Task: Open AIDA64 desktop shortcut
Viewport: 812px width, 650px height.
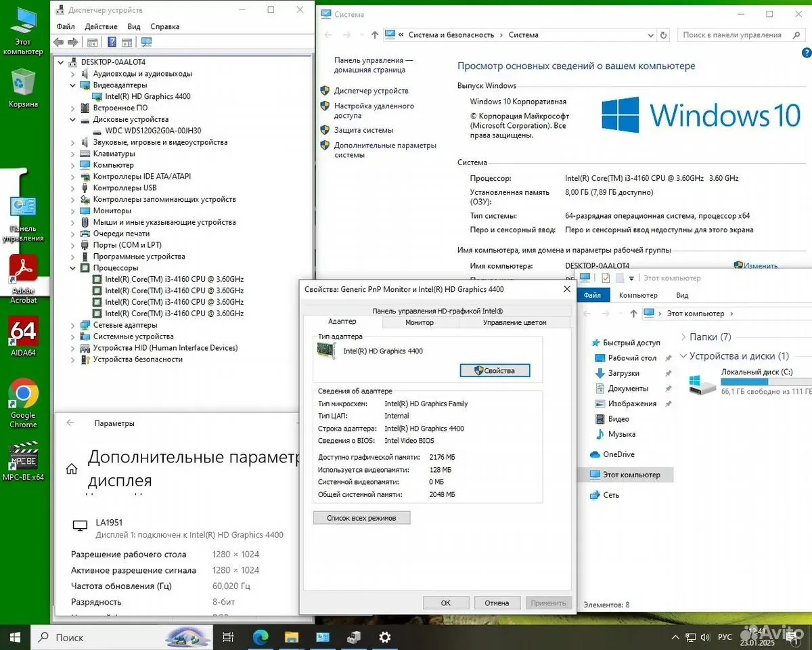Action: pos(23,337)
